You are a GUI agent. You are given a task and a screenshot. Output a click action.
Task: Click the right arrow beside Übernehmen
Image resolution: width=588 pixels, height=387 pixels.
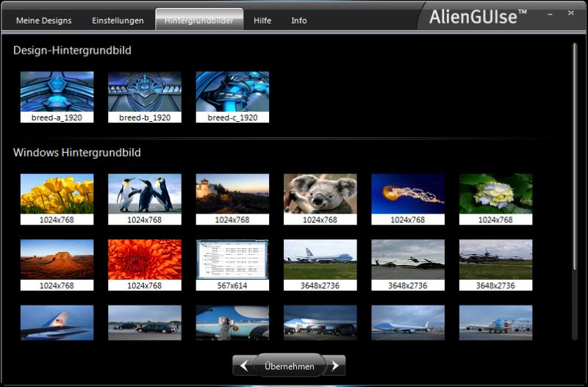[x=335, y=366]
